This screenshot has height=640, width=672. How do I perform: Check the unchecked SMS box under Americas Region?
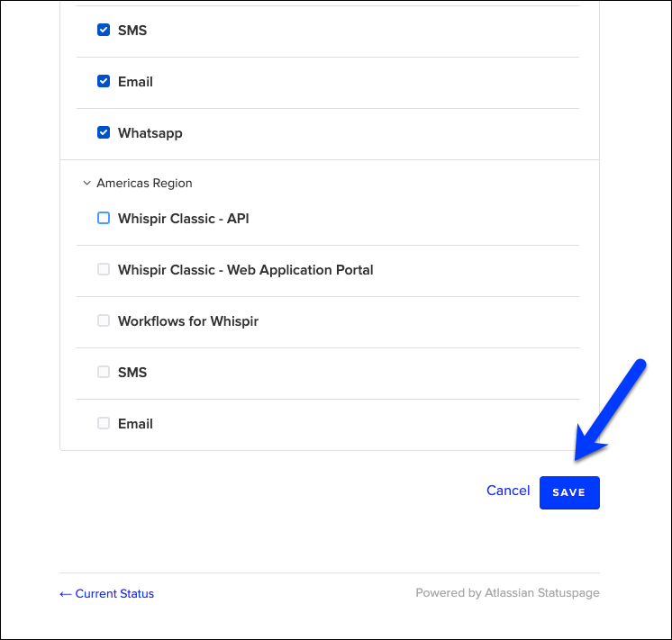tap(104, 372)
